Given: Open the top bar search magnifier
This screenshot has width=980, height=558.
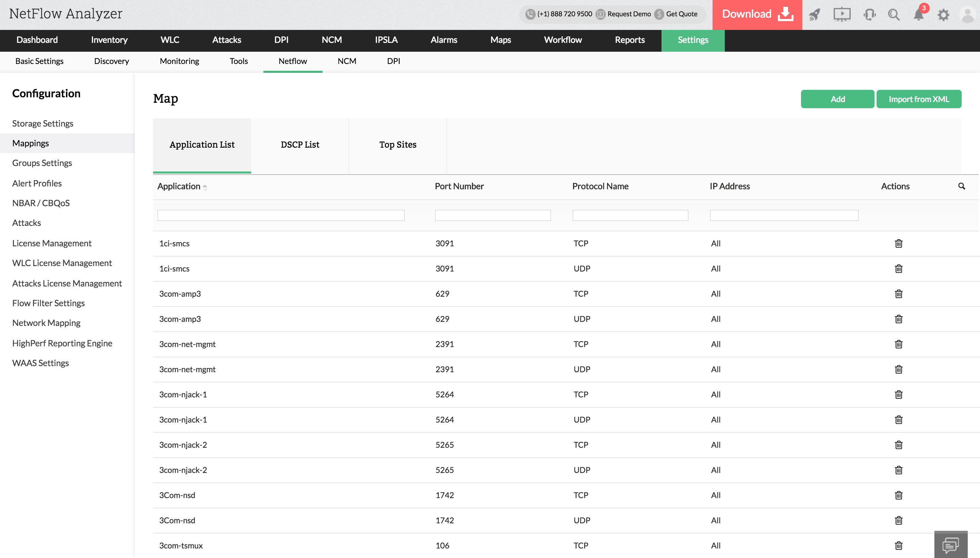Looking at the screenshot, I should pos(894,15).
